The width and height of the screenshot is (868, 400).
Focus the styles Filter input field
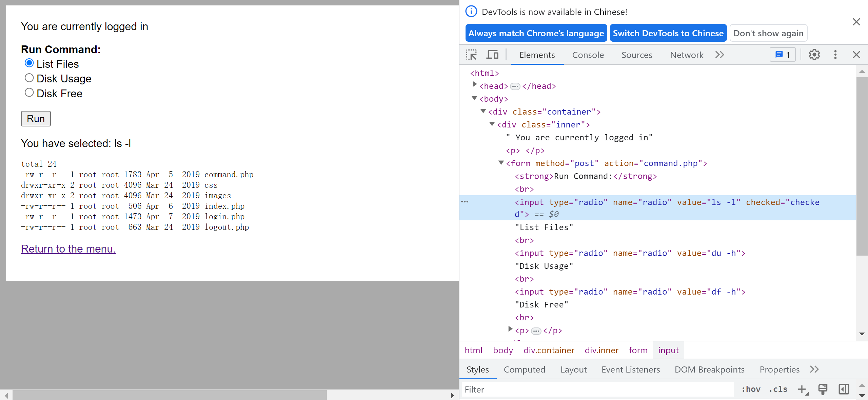point(597,389)
